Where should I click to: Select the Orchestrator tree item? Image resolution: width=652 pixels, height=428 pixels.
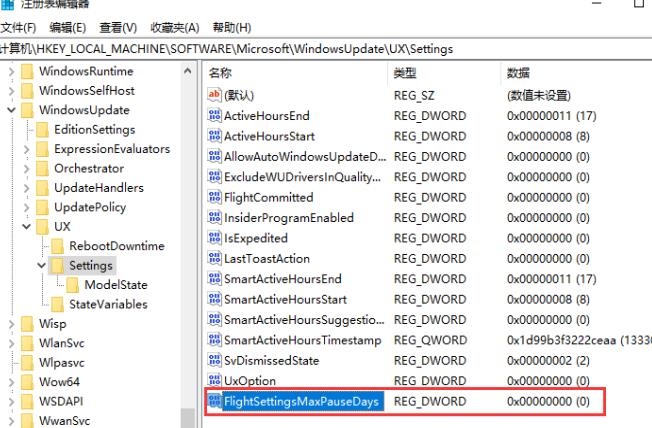(x=89, y=168)
